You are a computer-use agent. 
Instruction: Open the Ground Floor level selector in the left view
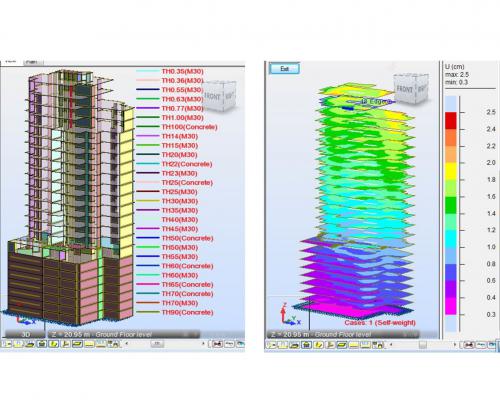124,334
